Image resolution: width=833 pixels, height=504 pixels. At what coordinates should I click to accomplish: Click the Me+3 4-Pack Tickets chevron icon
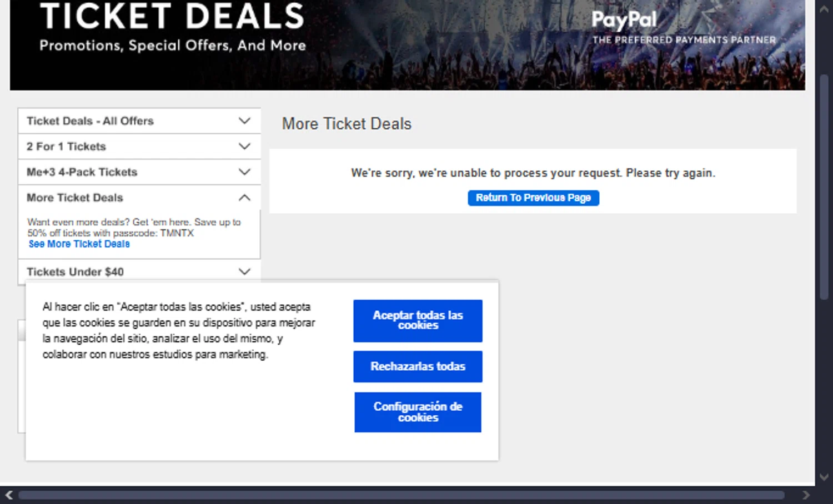coord(244,172)
